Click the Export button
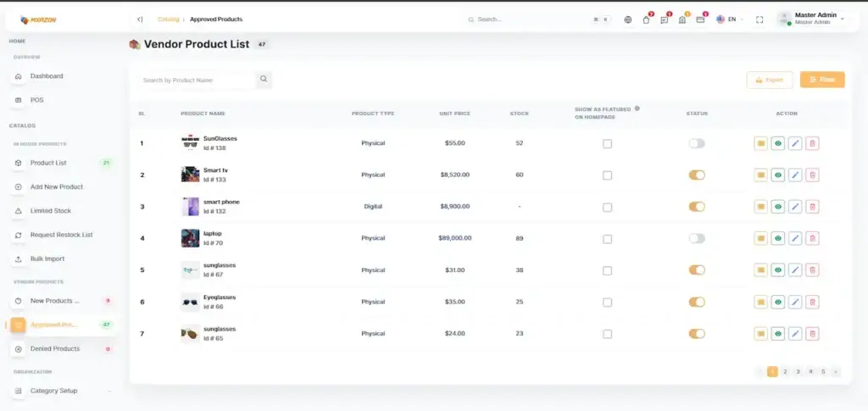This screenshot has width=868, height=411. pos(770,80)
